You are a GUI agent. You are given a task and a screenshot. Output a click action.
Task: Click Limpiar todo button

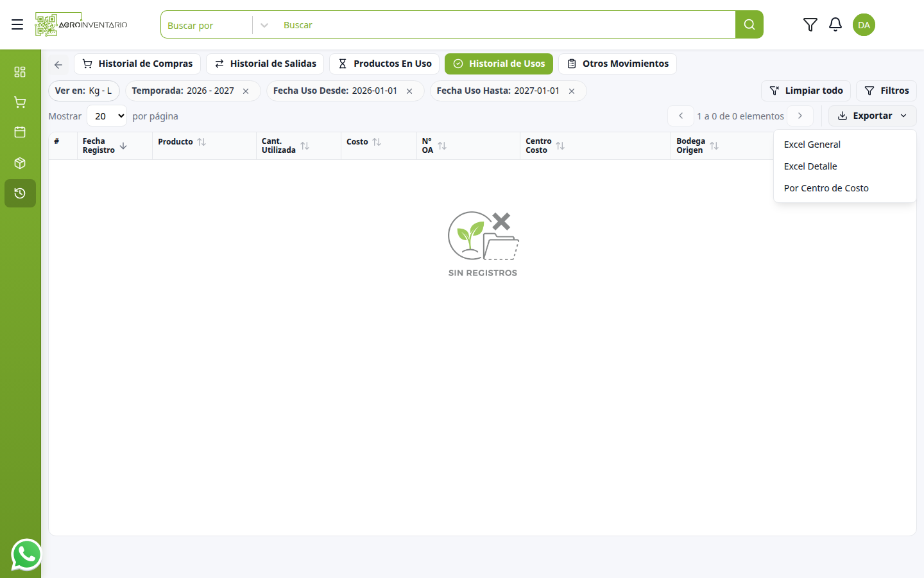[x=806, y=91]
